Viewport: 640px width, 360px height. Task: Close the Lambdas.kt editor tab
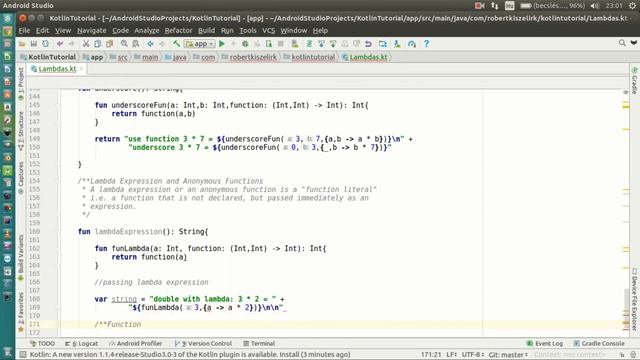pyautogui.click(x=81, y=69)
